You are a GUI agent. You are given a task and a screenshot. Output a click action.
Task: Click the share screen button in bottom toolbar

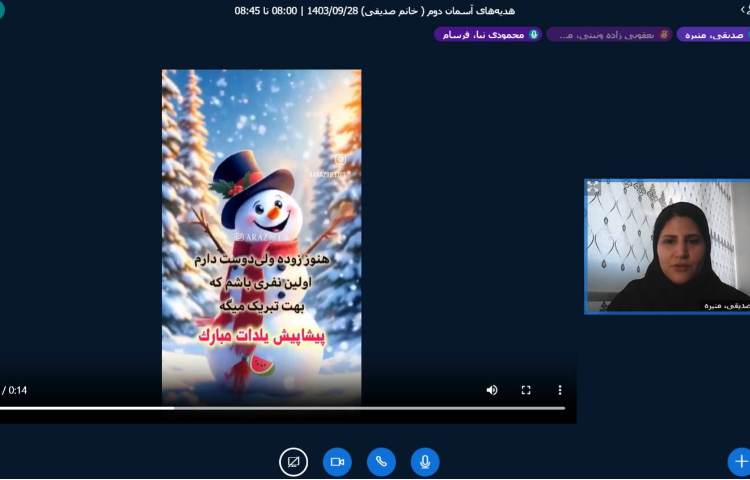[293, 462]
